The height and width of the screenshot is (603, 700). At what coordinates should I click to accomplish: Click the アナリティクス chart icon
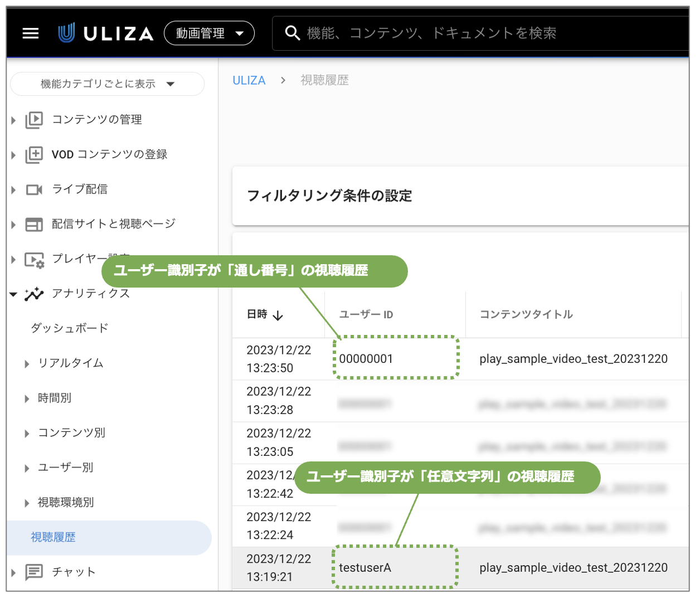point(34,294)
